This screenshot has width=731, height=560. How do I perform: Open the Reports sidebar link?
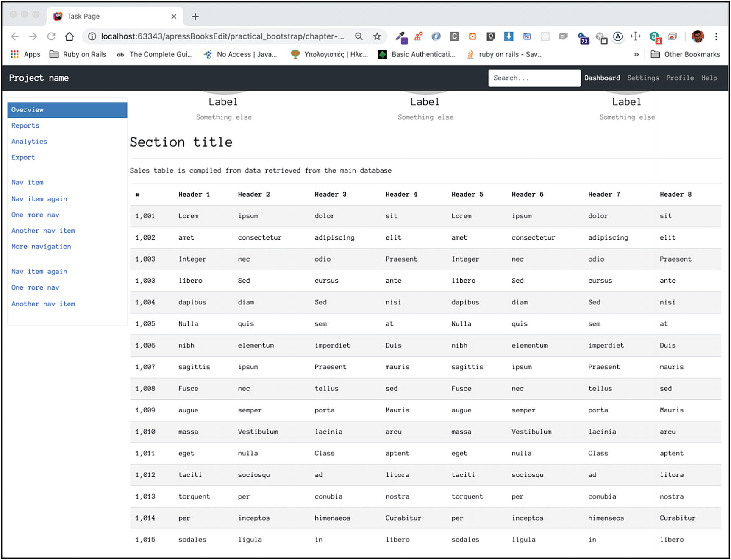(25, 125)
